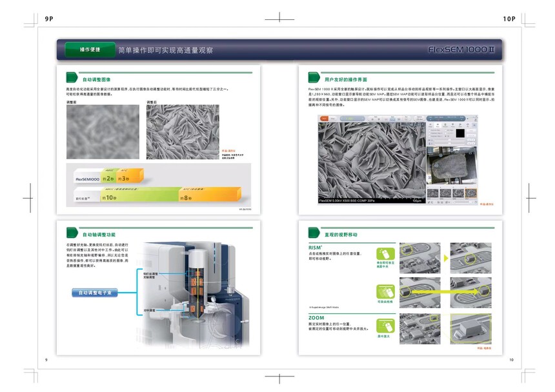Screen dimensions: 555x392
Task: Click the header title 简单操作即可实现高通量观察
Action: pos(165,50)
